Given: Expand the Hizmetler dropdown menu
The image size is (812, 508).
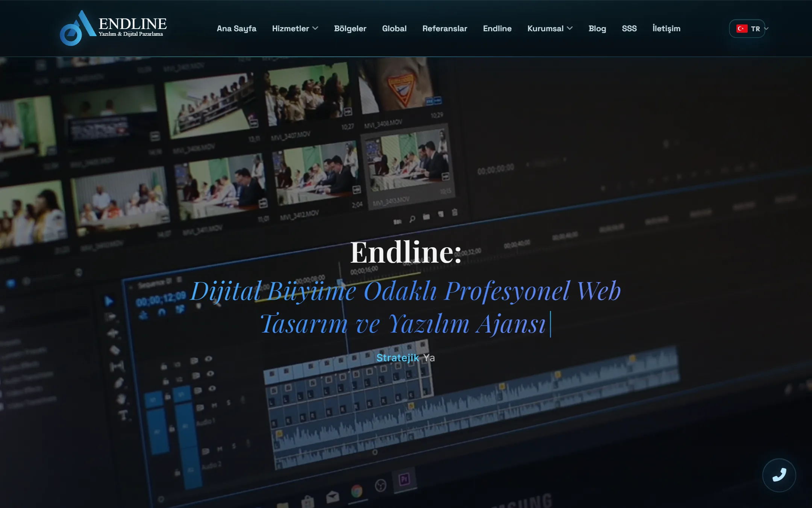Looking at the screenshot, I should pyautogui.click(x=295, y=29).
